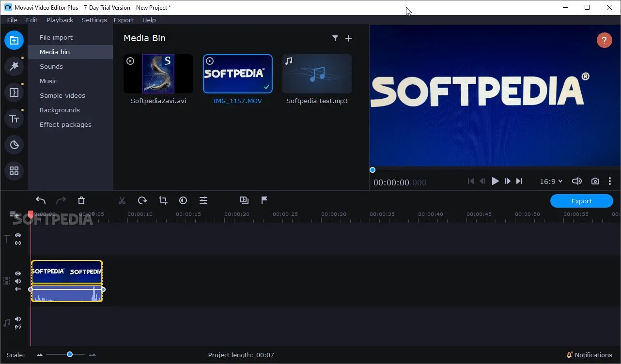Add a marker with flag icon
The height and width of the screenshot is (364, 621).
pyautogui.click(x=264, y=200)
